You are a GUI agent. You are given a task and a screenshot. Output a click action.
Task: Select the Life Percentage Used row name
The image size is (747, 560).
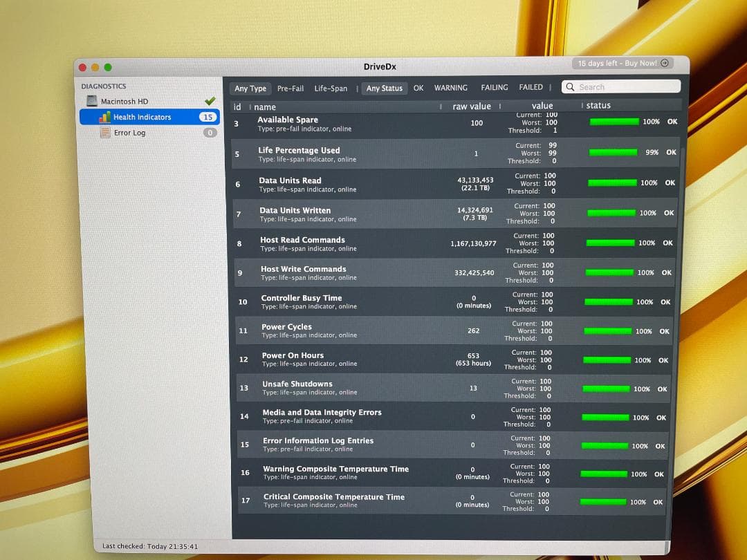(x=299, y=151)
